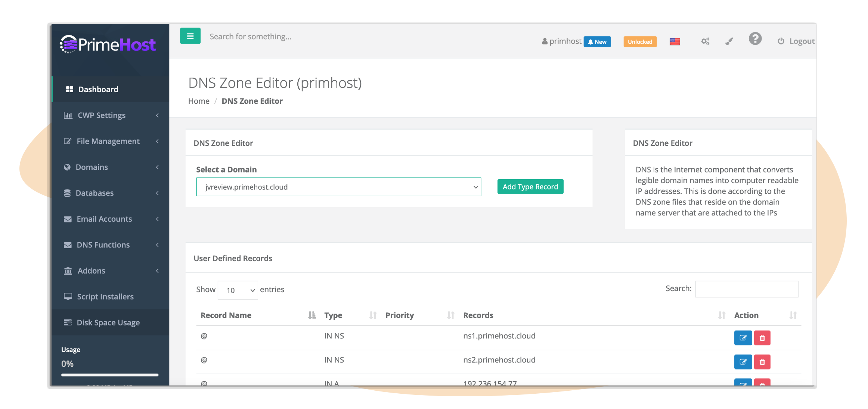This screenshot has height=409, width=868.
Task: Click the US flag language icon
Action: click(x=675, y=41)
